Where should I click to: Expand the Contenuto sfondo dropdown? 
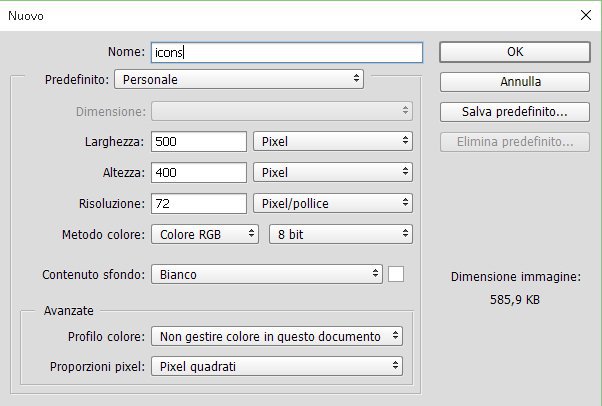tap(266, 274)
